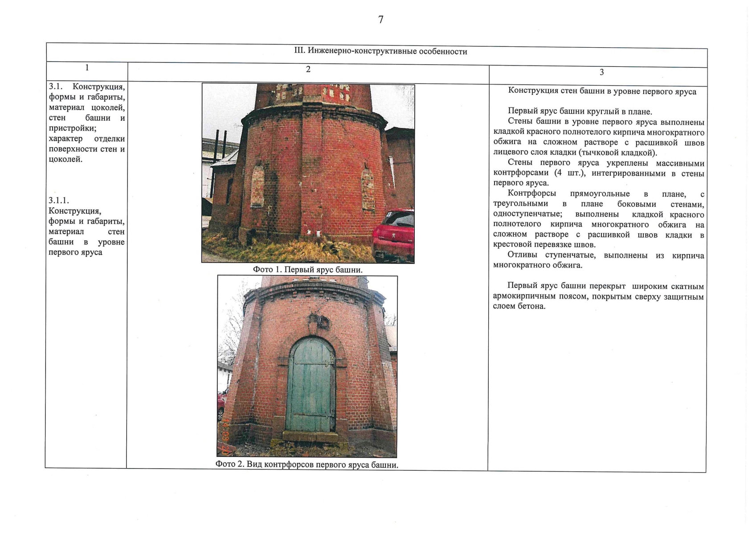Viewport: 756px width, 535px height.
Task: Click the caption 'Фото 1. Первый ярус башни.'
Action: click(x=308, y=270)
